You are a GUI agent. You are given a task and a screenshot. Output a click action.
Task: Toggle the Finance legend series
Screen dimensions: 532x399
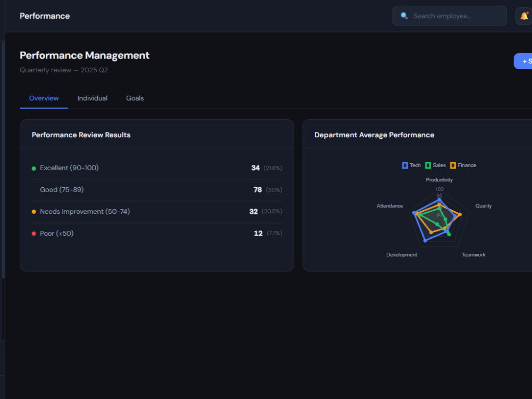[x=463, y=165]
